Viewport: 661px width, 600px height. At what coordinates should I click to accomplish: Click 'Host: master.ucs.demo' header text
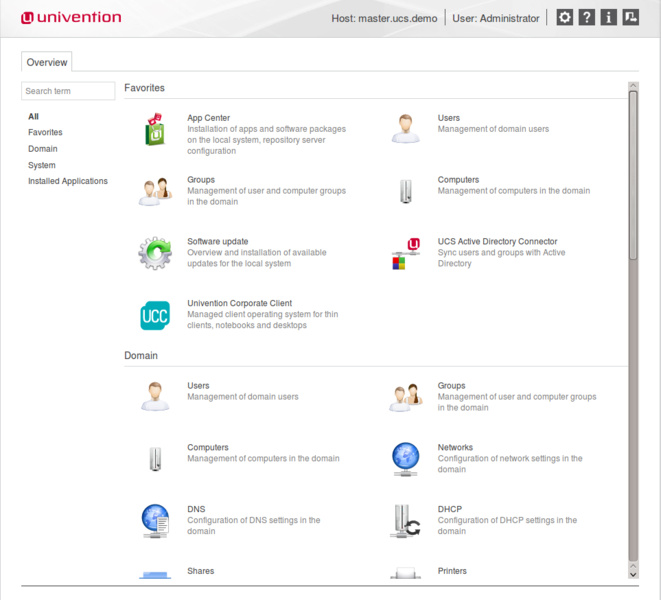(x=384, y=19)
